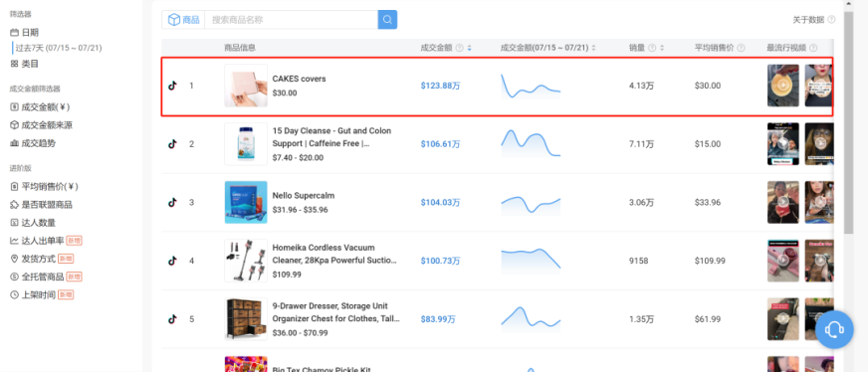Play first popular video of 9-Drawer Dresser

(782, 319)
